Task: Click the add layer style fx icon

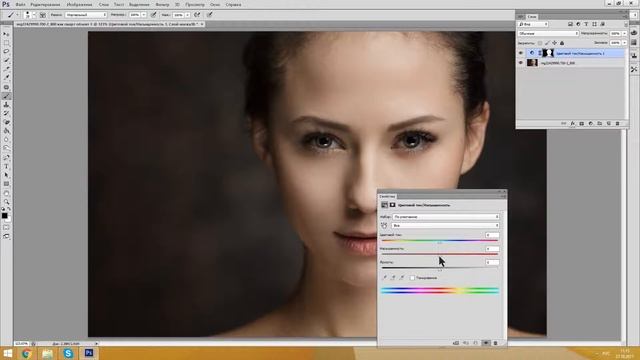Action: 573,123
